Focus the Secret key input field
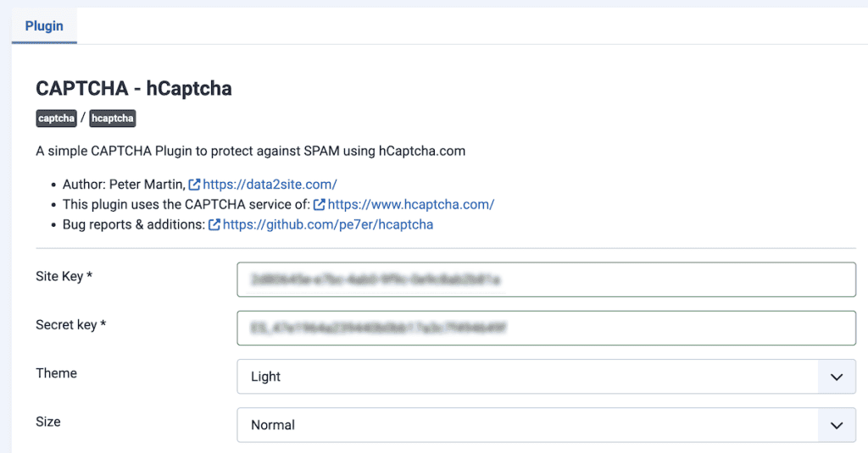This screenshot has height=453, width=868. point(547,328)
